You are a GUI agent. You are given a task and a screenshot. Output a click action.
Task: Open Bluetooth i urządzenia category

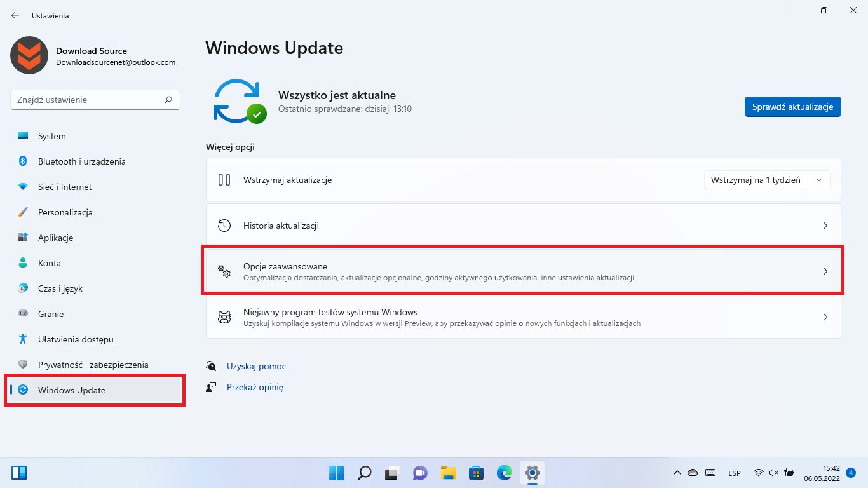tap(95, 161)
